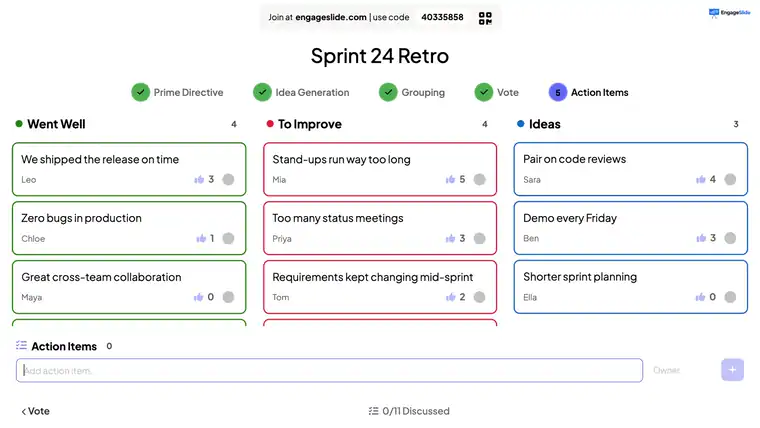The width and height of the screenshot is (760, 428).
Task: Click the Went Well column header
Action: 56,124
